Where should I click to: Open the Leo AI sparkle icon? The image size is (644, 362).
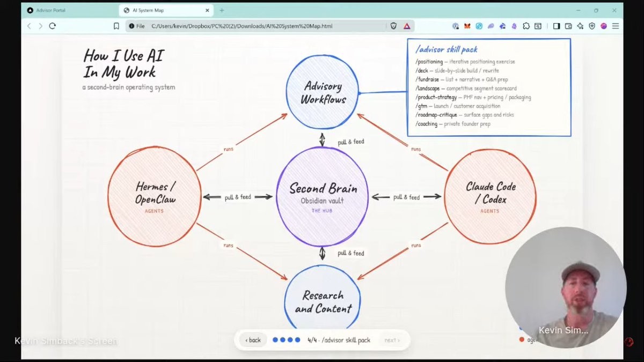pos(580,26)
